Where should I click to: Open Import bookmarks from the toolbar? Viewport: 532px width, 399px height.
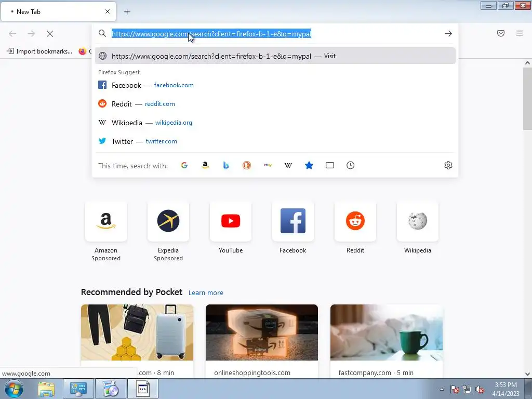39,51
